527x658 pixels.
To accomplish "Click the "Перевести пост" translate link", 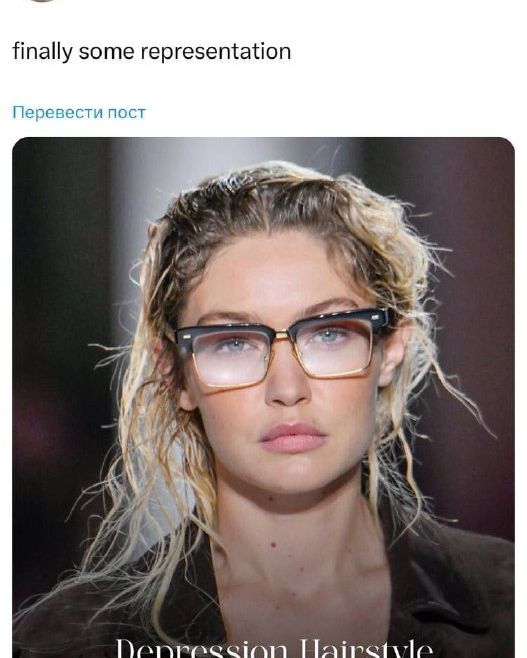I will tap(79, 112).
